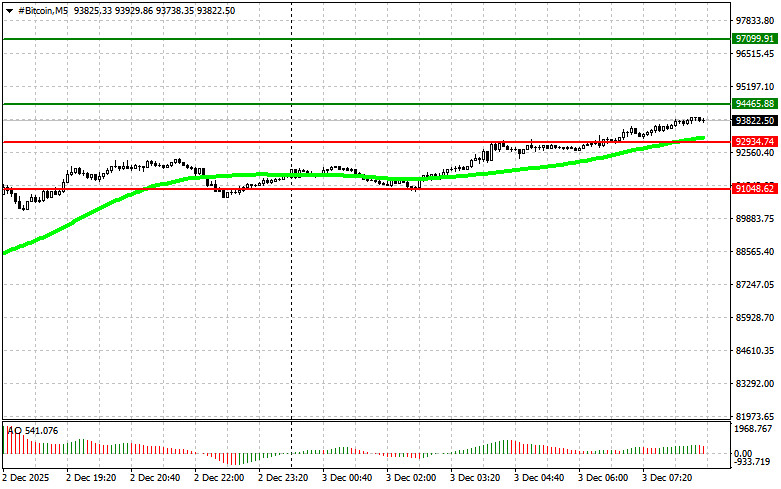This screenshot has width=781, height=489.
Task: Click the 81973.65 price scale value
Action: click(x=755, y=416)
